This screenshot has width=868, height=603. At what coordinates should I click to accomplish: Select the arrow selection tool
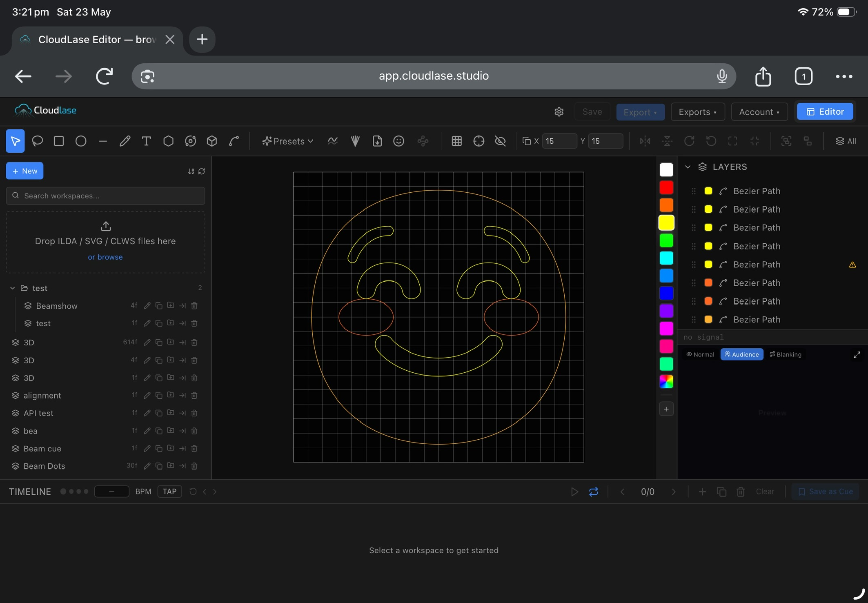tap(15, 141)
